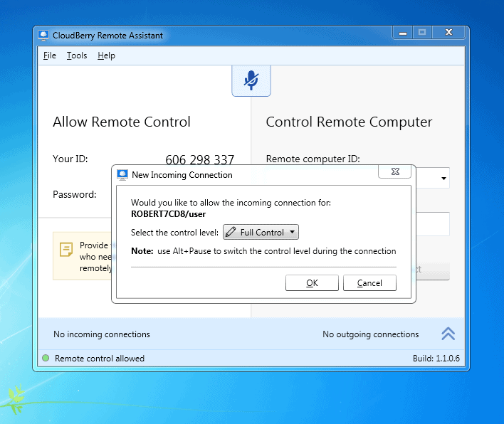Viewport: 504px width, 424px height.
Task: Click the CloudBerry app icon in title bar
Action: [43, 36]
